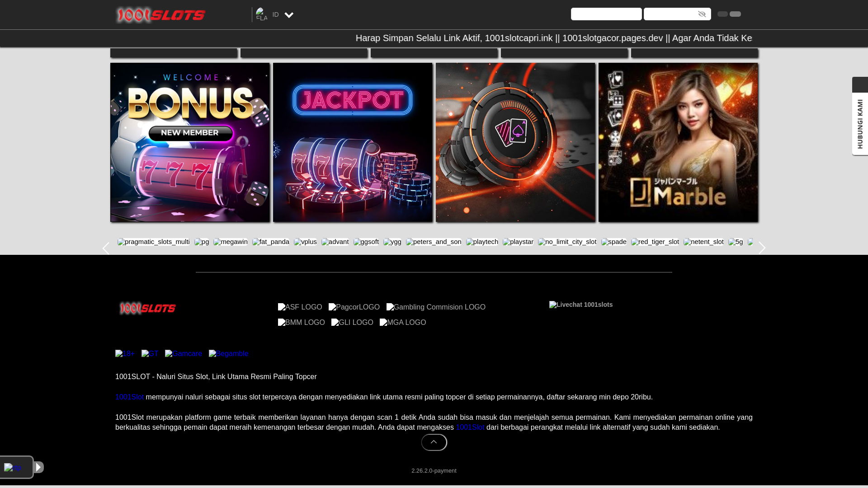Select pragmatic_slots_multi provider
868x488 pixels.
pyautogui.click(x=154, y=242)
